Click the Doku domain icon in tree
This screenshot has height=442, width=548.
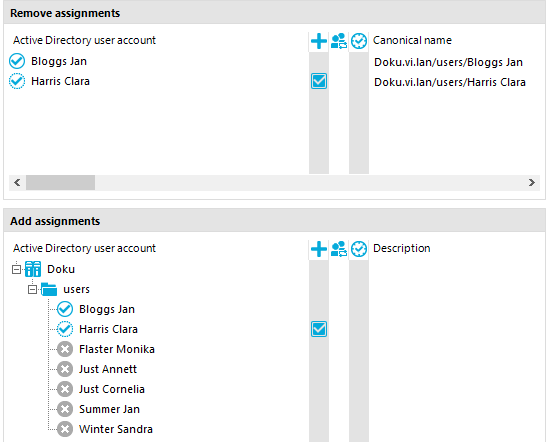point(33,269)
